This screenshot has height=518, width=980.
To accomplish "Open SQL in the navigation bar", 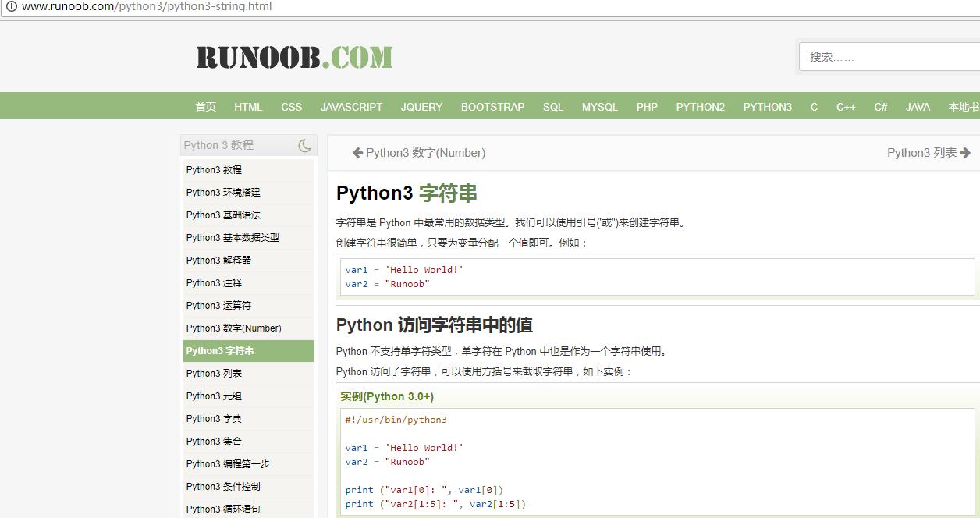I will pyautogui.click(x=553, y=107).
